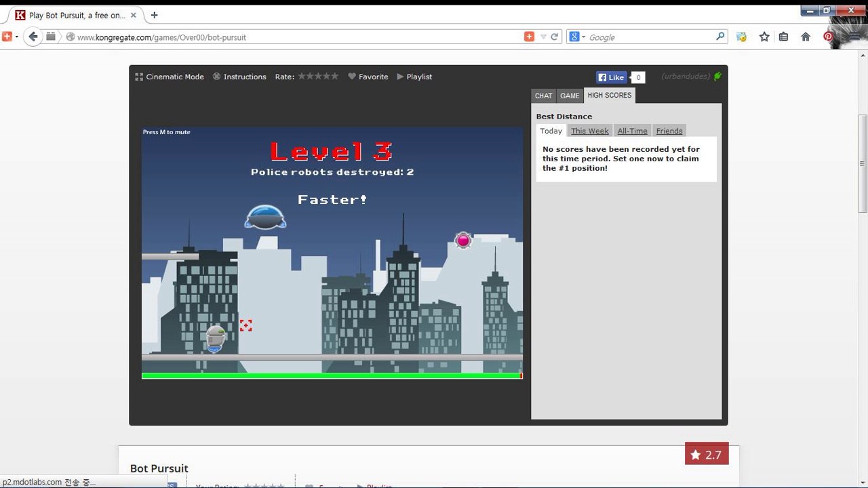Click the 'Police robots destroyed: 2' text
868x488 pixels.
click(x=332, y=172)
